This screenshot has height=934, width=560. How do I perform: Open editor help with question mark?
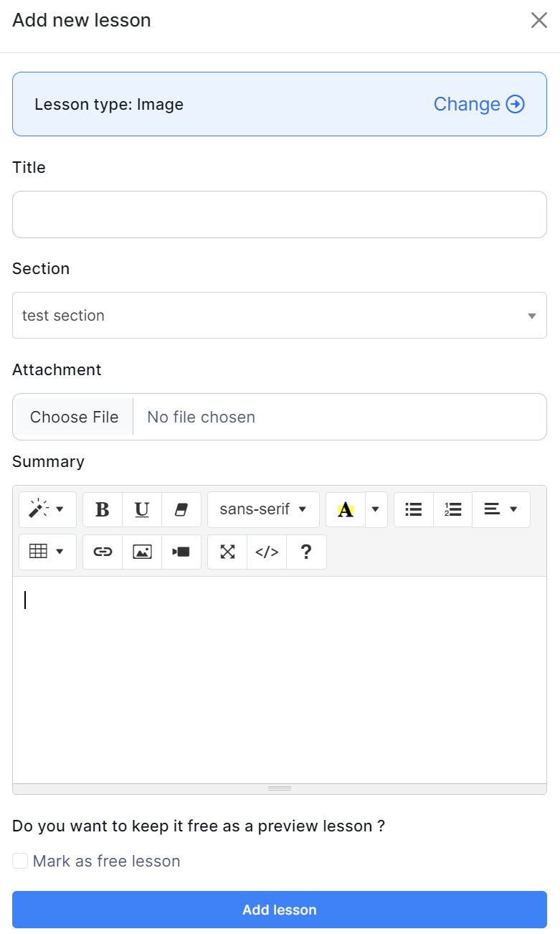(x=306, y=552)
